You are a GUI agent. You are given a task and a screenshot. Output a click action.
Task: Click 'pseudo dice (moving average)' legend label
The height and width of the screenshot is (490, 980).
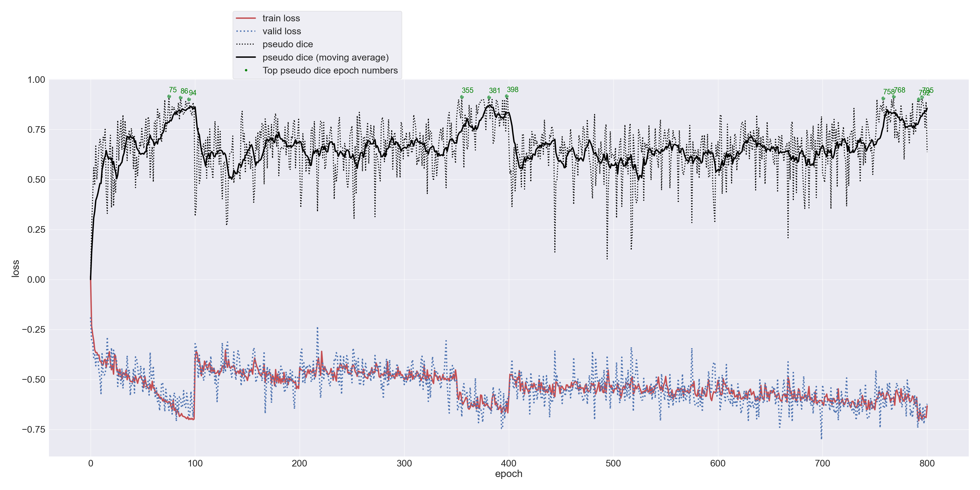pyautogui.click(x=325, y=57)
